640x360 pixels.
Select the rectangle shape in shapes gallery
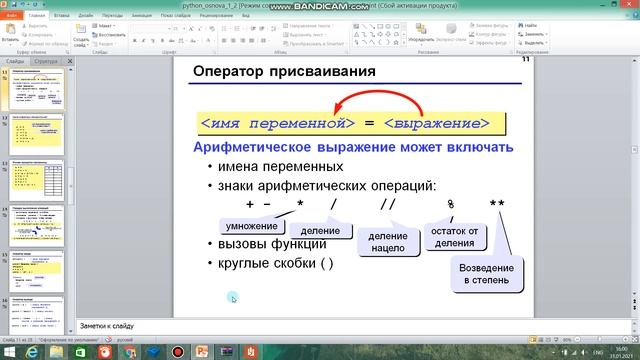pyautogui.click(x=380, y=27)
